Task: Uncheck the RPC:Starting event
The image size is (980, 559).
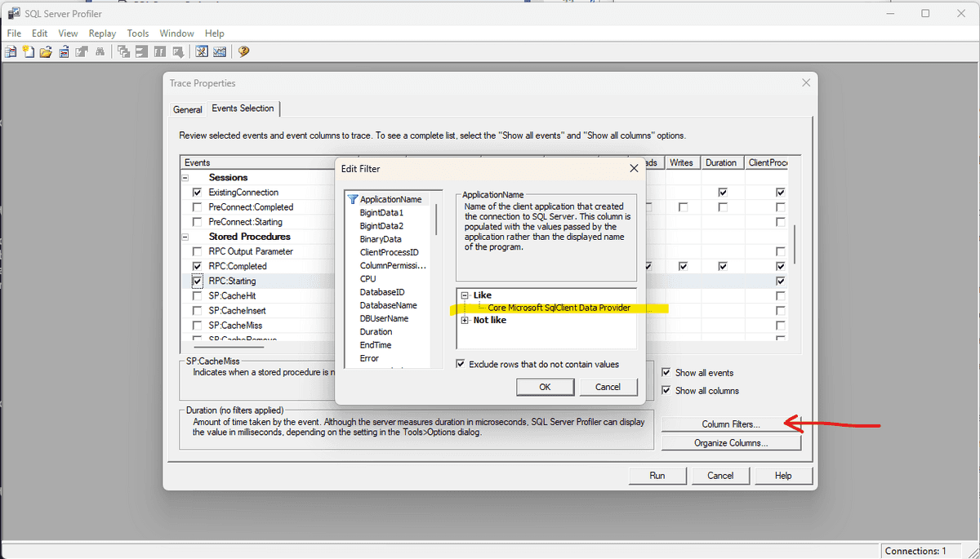Action: pos(195,280)
